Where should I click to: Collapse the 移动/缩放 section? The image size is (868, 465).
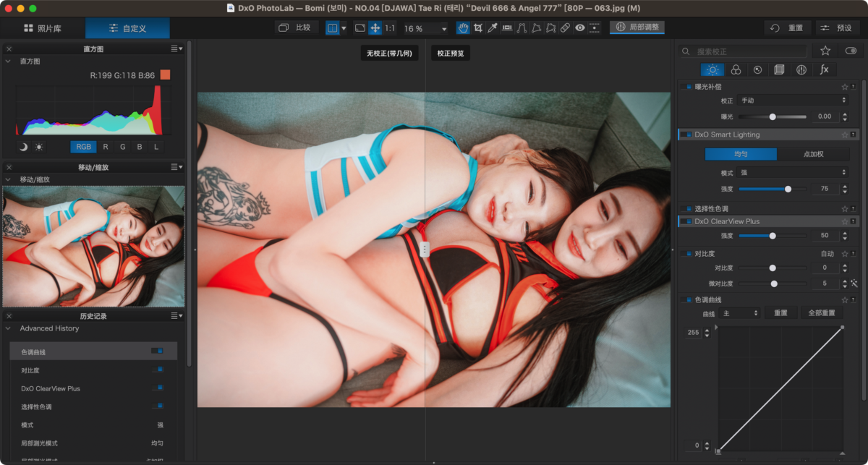[x=8, y=179]
